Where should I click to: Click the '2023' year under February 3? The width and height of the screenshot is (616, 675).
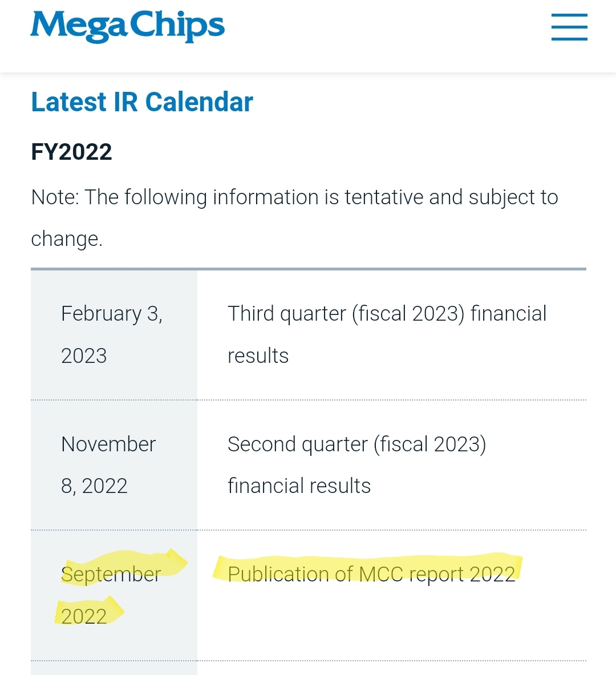(x=84, y=356)
